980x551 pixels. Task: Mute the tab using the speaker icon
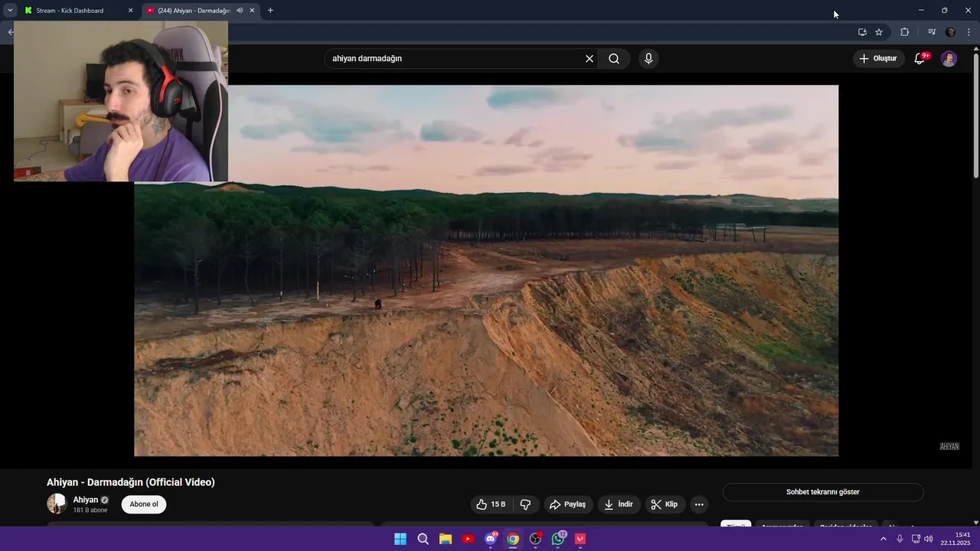coord(240,11)
